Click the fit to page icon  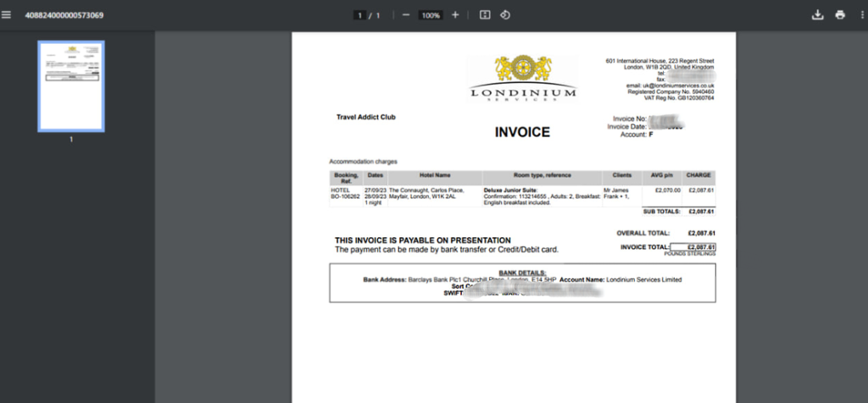[485, 15]
